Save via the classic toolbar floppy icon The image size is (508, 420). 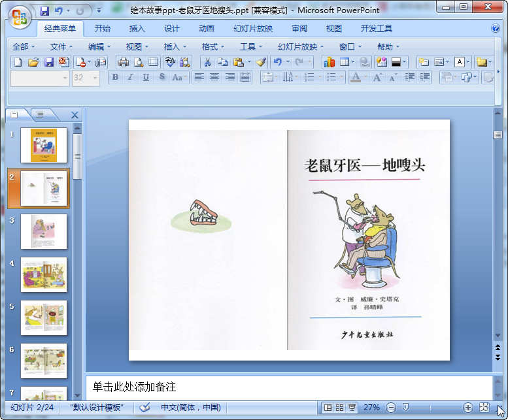click(49, 62)
